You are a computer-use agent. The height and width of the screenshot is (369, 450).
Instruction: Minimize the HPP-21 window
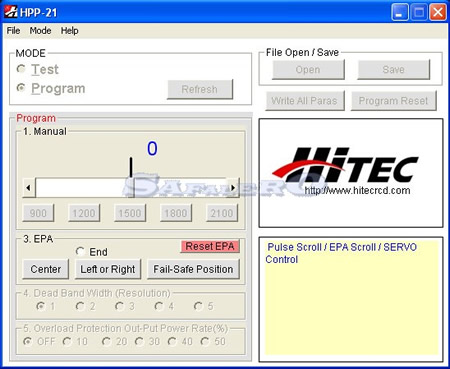coord(400,13)
